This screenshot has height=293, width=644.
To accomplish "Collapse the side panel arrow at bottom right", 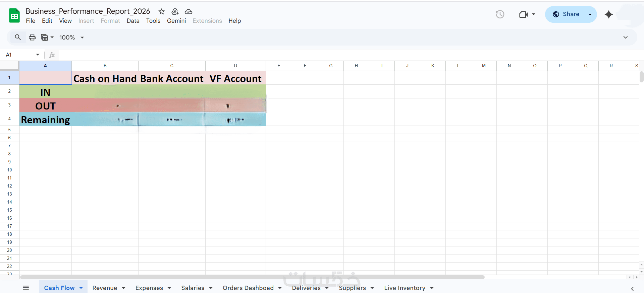I will [632, 288].
